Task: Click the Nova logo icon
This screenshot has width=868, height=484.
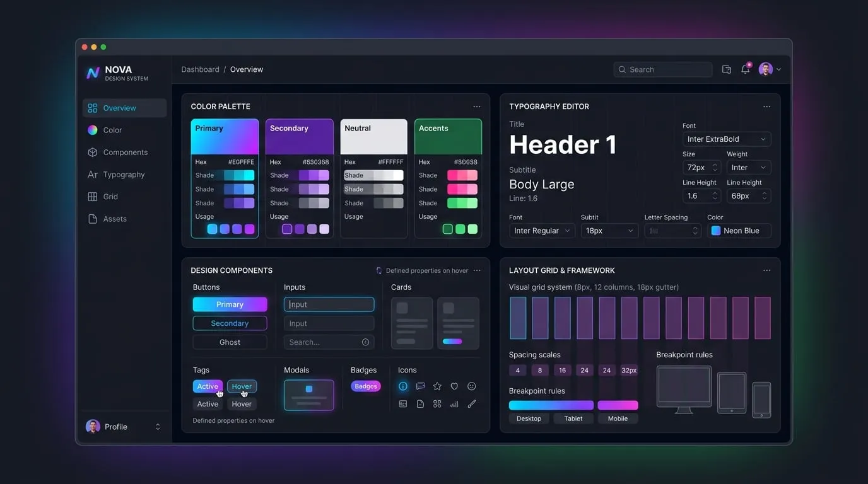Action: pyautogui.click(x=93, y=73)
